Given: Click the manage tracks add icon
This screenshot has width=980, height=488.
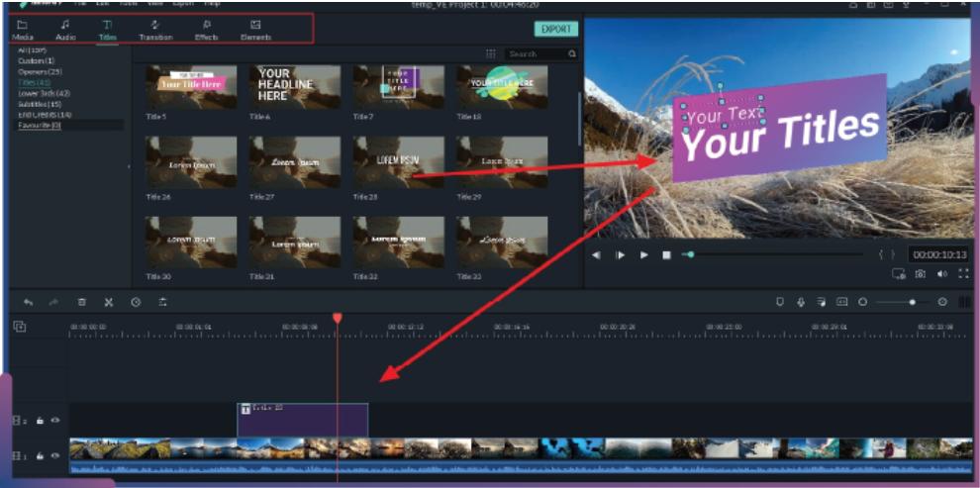Looking at the screenshot, I should (20, 327).
